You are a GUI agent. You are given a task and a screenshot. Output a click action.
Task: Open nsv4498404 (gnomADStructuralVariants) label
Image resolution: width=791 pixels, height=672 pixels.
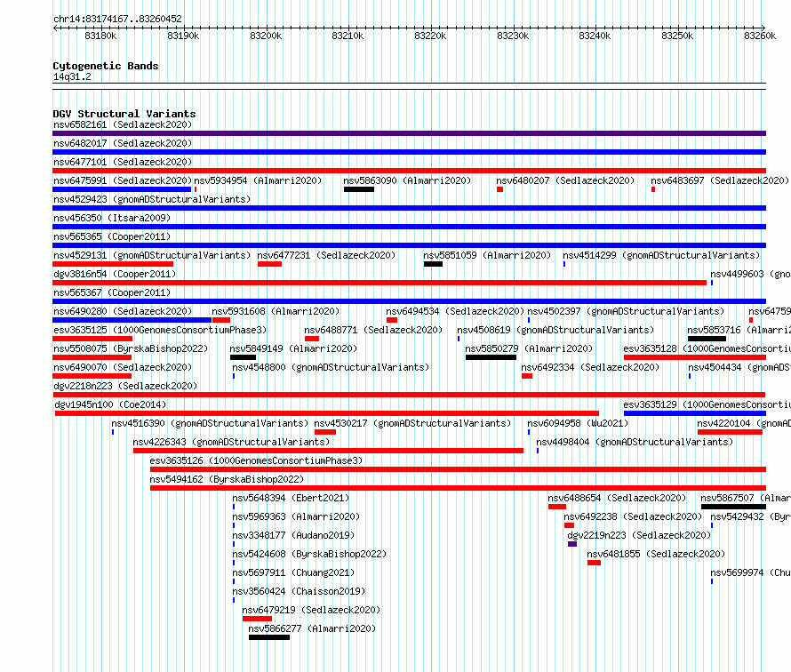(x=635, y=442)
